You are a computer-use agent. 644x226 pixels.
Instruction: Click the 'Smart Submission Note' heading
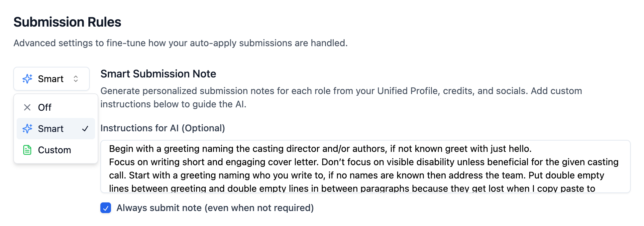click(158, 74)
